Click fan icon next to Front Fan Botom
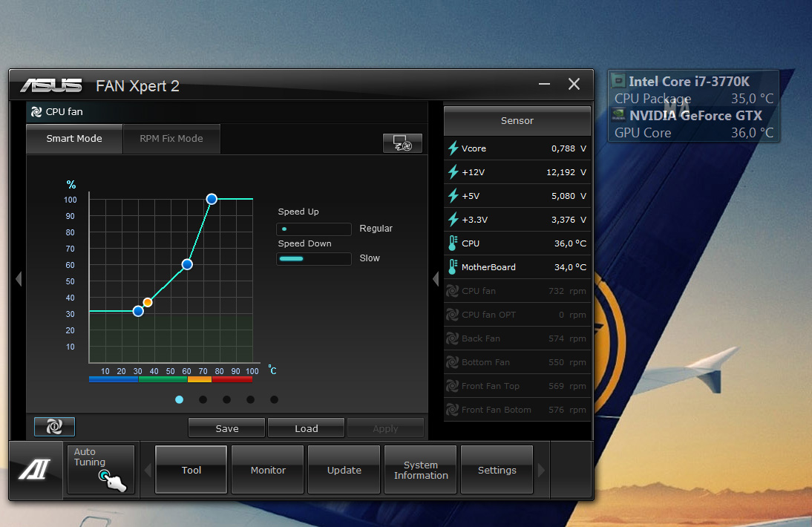 pyautogui.click(x=452, y=410)
